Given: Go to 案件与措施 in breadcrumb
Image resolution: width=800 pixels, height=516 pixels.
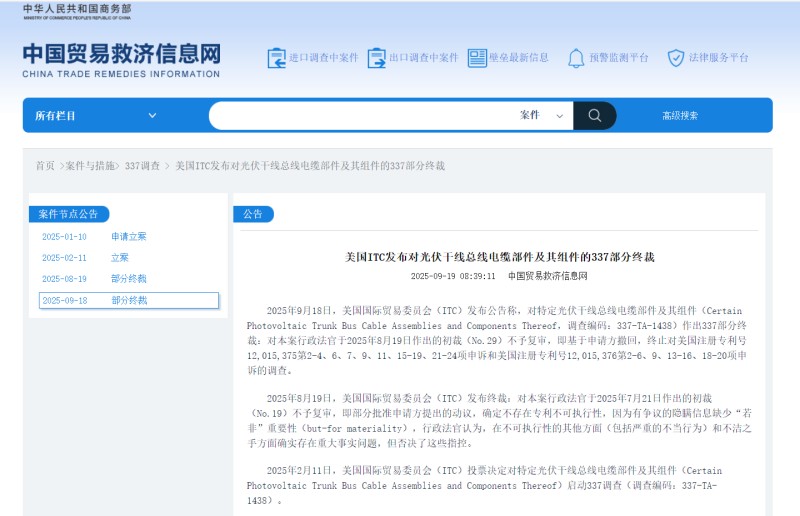Looking at the screenshot, I should (x=90, y=165).
